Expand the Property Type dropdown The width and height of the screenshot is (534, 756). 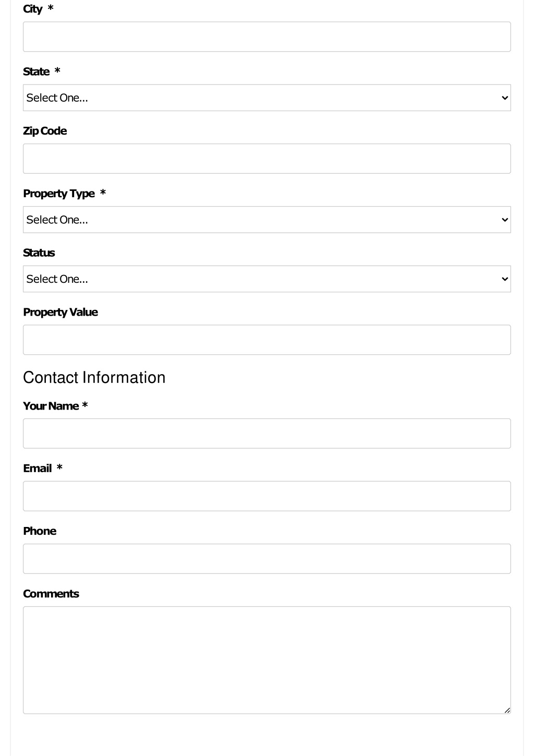click(266, 220)
